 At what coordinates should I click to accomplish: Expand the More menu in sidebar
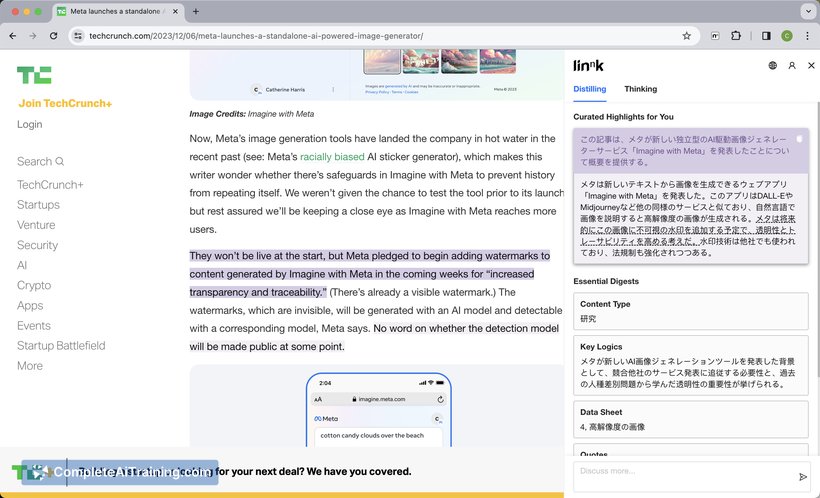(30, 366)
